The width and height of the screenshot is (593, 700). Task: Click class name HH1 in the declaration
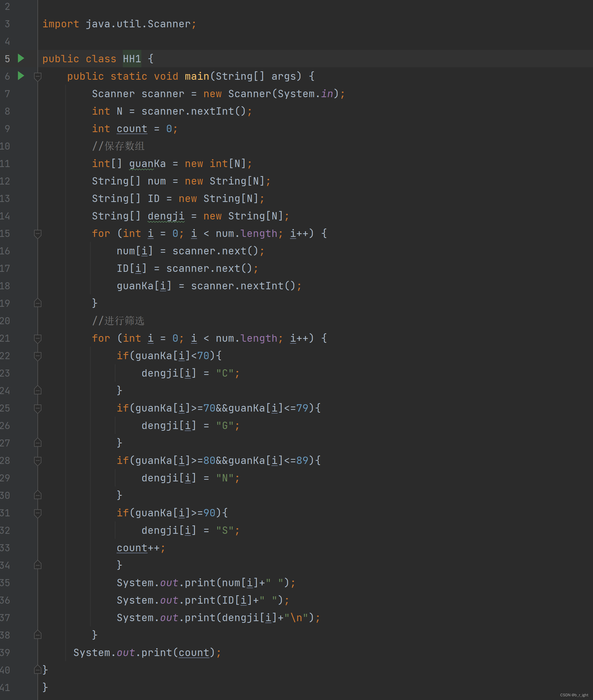(132, 59)
